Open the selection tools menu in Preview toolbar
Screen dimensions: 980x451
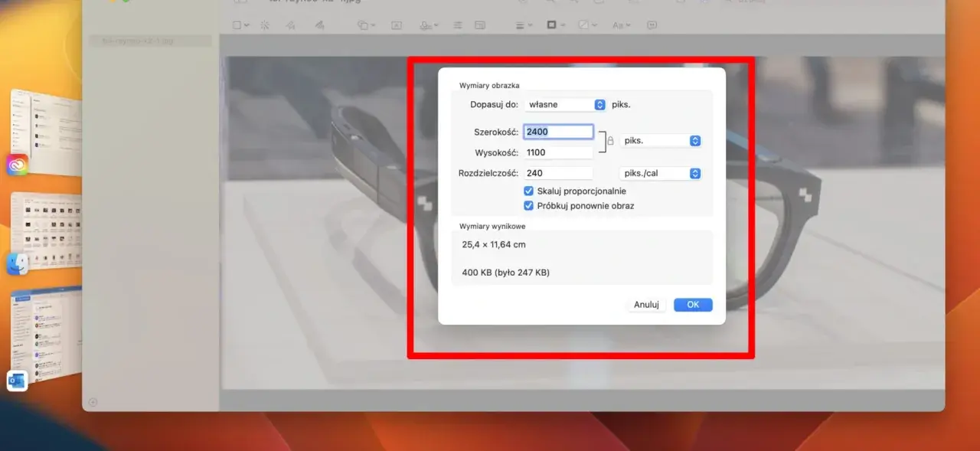click(240, 25)
